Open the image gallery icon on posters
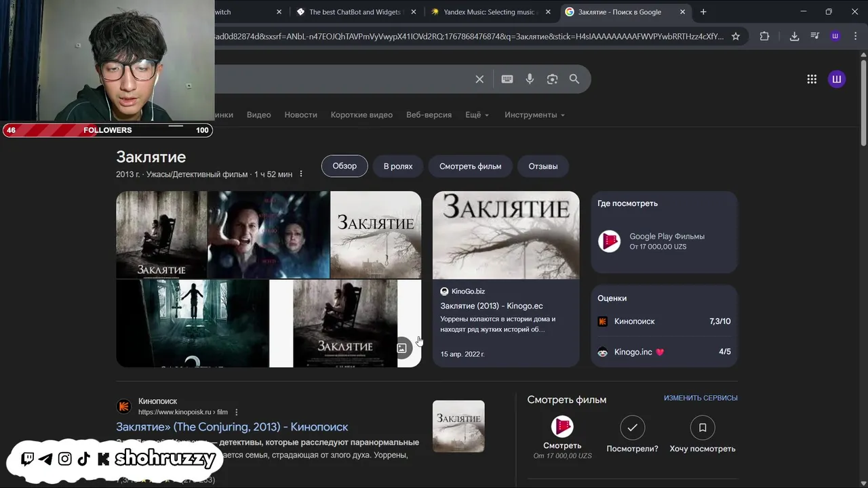 tap(401, 348)
